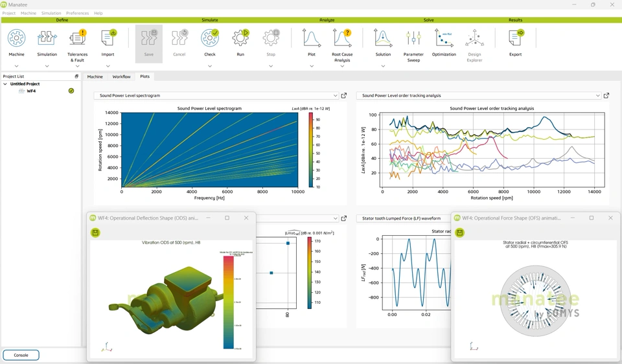Minimize the ODS animation window
Screen dimensions: 622x364
pyautogui.click(x=208, y=218)
